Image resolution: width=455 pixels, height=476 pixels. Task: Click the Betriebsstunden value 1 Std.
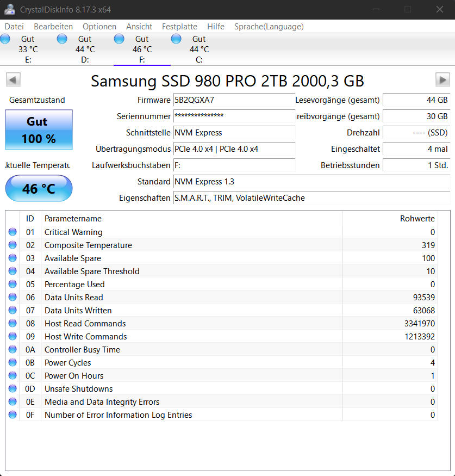click(416, 165)
